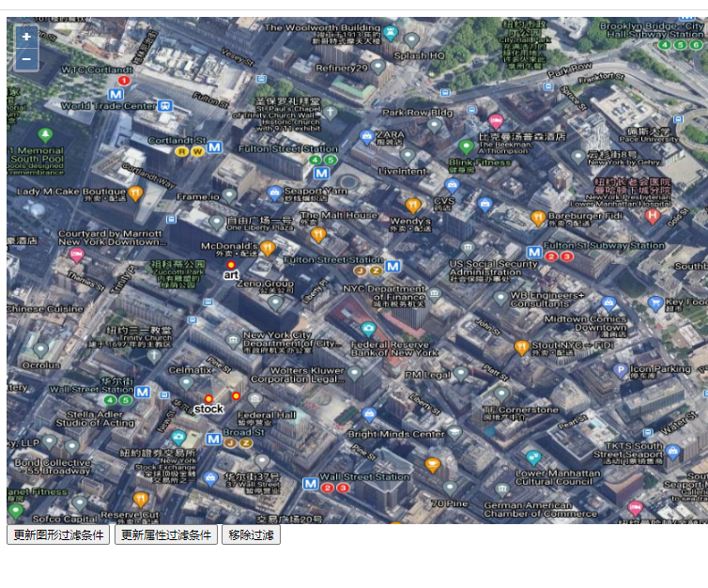
Task: Click the 更新属性过滤条件 button
Action: point(165,534)
